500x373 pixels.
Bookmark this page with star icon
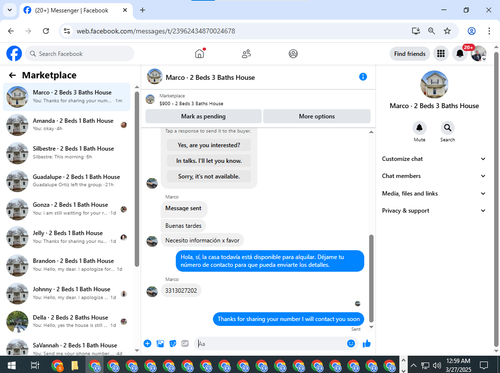(x=447, y=31)
